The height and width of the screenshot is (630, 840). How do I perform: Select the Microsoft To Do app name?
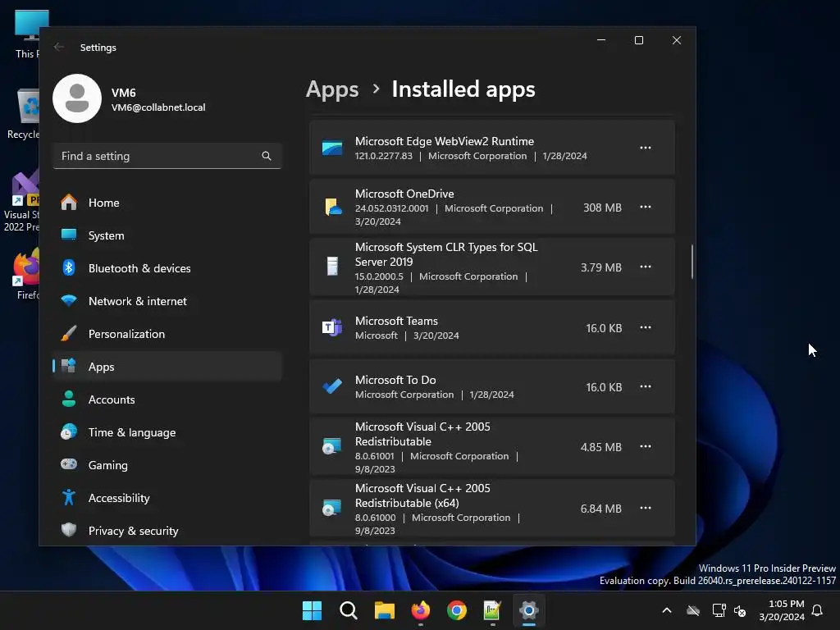pos(395,380)
